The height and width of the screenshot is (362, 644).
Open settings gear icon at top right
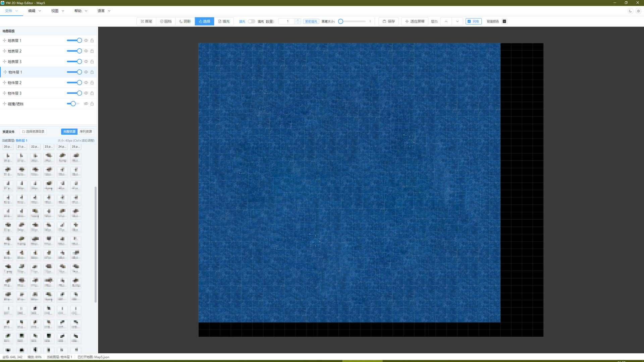[638, 11]
